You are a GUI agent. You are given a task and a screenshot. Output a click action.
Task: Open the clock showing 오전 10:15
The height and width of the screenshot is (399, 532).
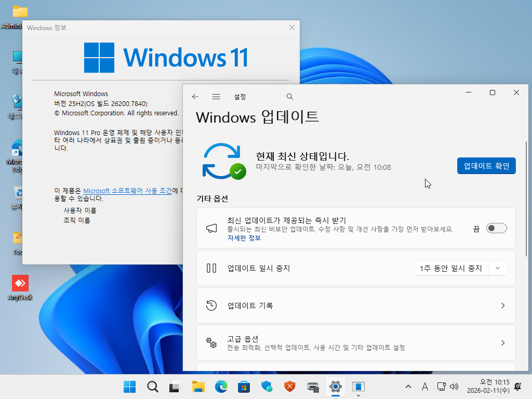[488, 387]
